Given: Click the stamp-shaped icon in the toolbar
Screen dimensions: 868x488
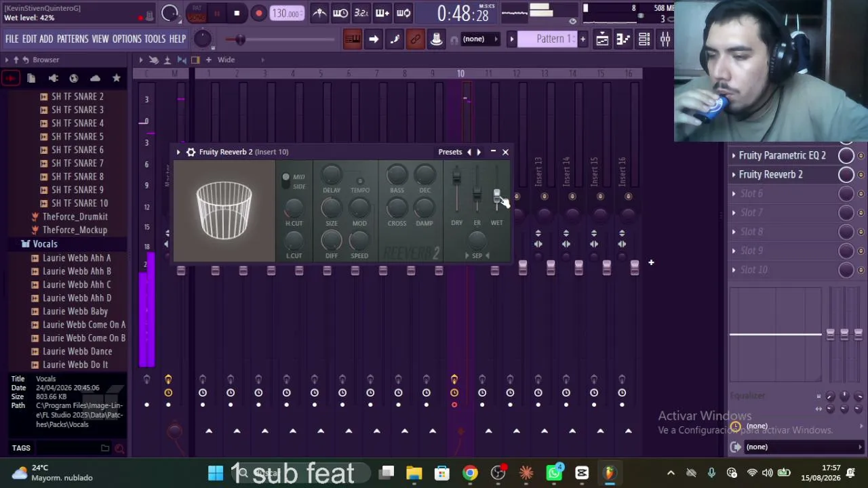Looking at the screenshot, I should click(437, 39).
